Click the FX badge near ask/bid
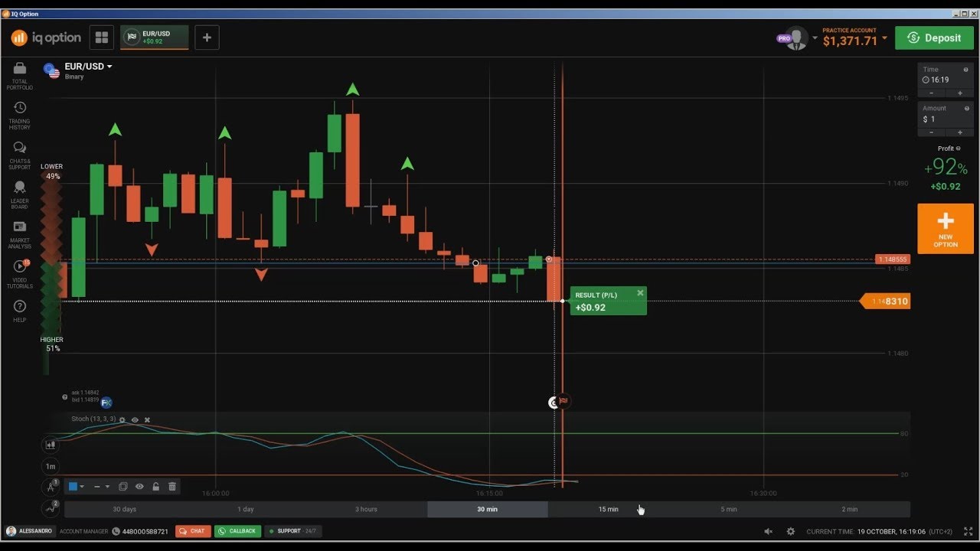 pyautogui.click(x=106, y=402)
